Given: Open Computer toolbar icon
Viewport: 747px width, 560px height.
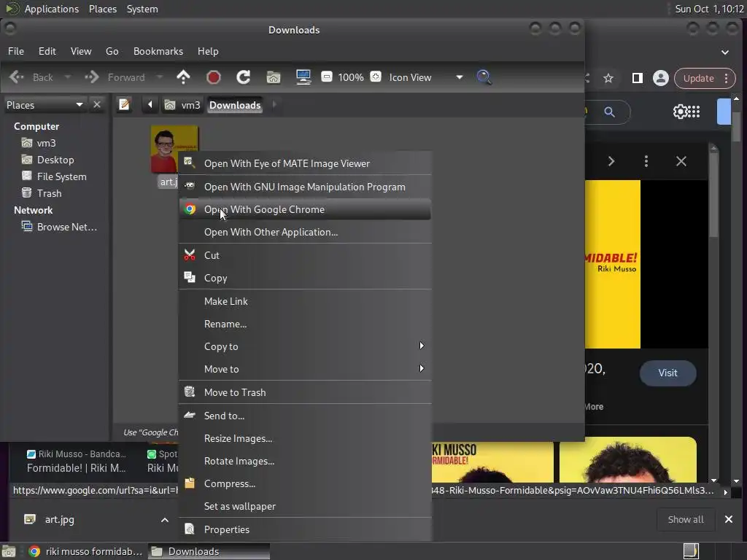Looking at the screenshot, I should click(x=303, y=77).
